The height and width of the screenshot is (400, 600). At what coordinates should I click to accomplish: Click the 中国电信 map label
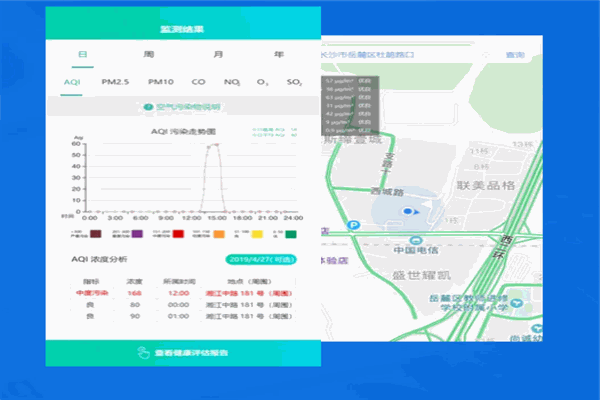[416, 250]
